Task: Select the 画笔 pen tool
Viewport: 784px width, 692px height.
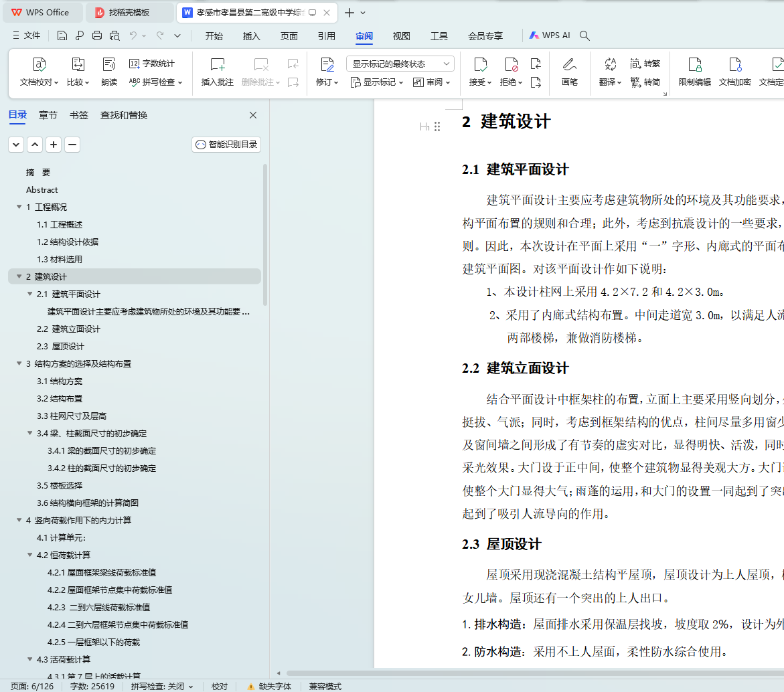Action: [570, 72]
